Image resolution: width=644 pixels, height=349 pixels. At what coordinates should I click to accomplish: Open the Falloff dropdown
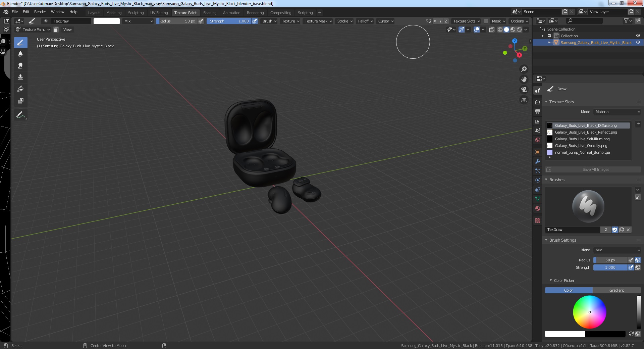(x=365, y=21)
